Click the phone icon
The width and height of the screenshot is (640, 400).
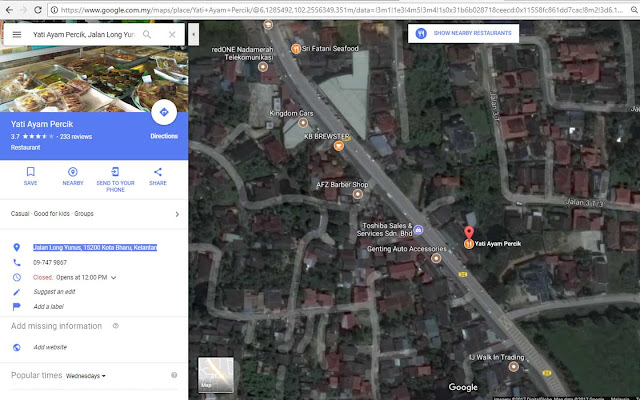click(17, 262)
